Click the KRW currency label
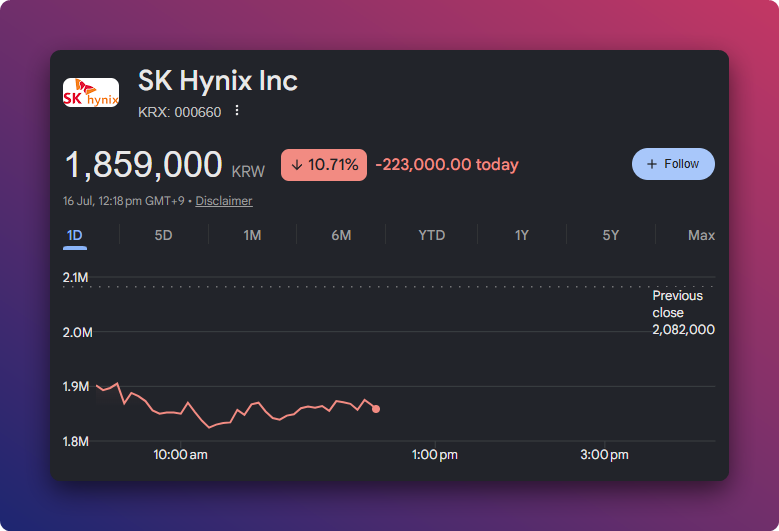 248,172
